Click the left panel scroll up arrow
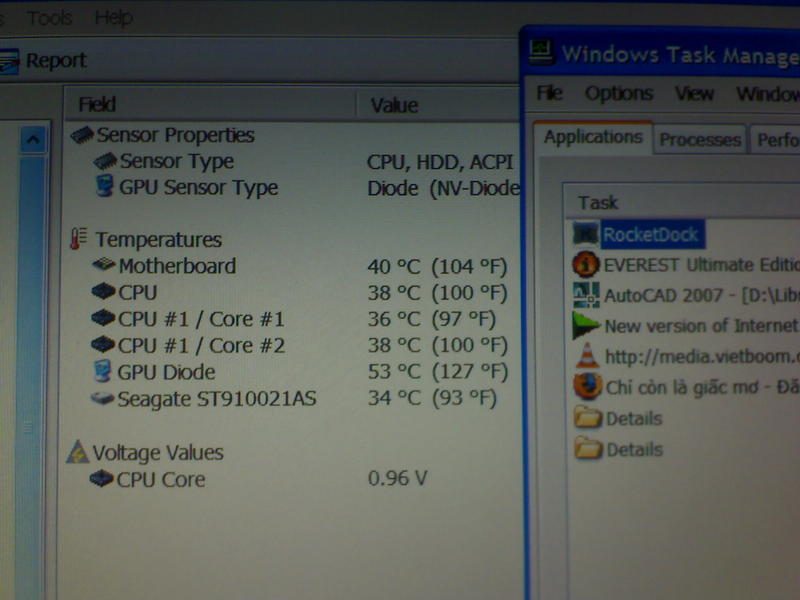 (x=33, y=140)
